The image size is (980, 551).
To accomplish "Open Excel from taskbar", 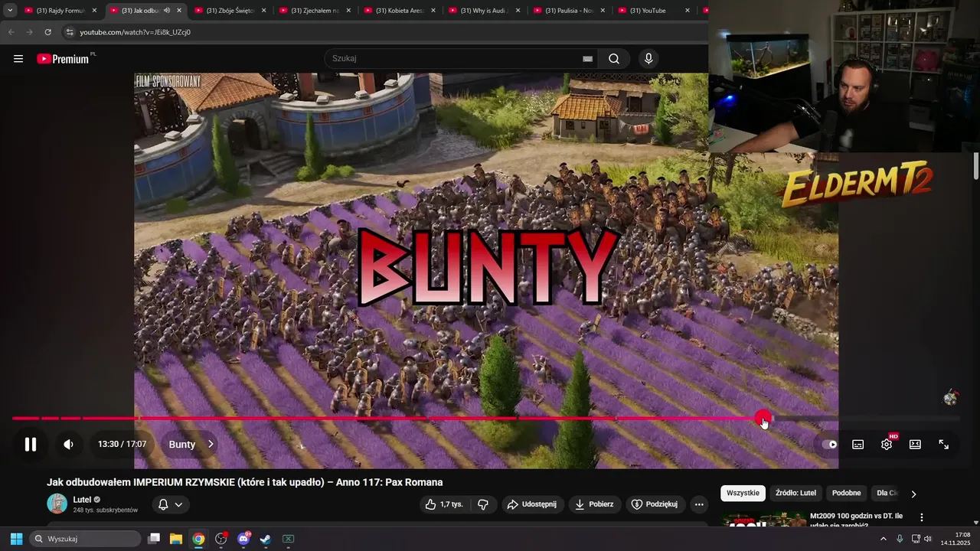I will 289,539.
